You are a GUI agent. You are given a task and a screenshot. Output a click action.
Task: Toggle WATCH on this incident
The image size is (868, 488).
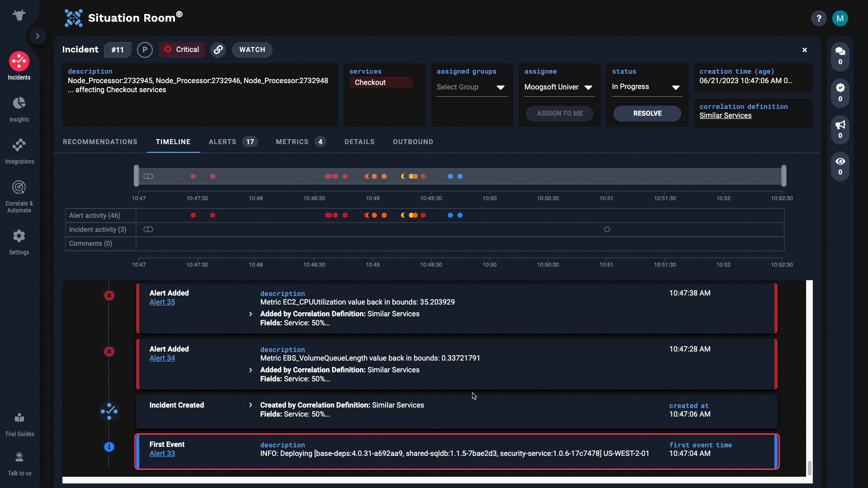click(252, 50)
